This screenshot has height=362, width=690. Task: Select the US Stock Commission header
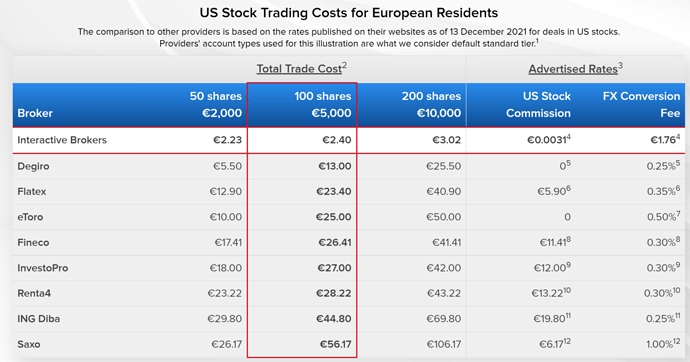tap(538, 105)
